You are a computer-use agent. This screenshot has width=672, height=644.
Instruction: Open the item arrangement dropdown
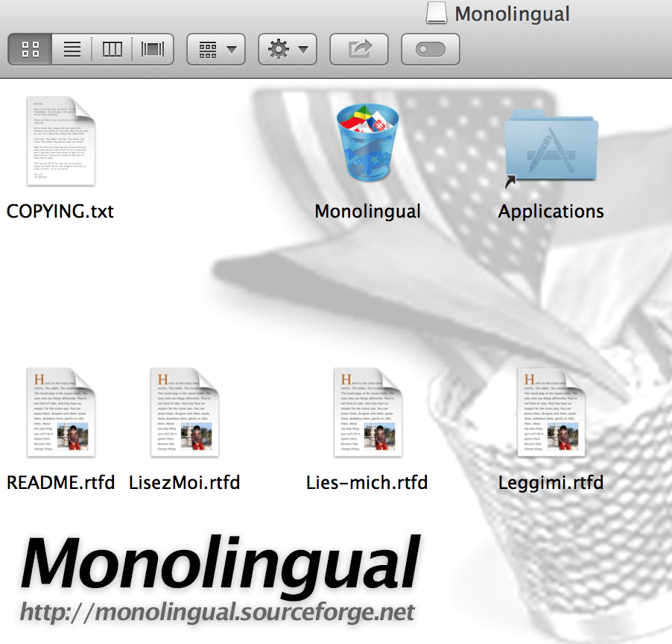216,50
